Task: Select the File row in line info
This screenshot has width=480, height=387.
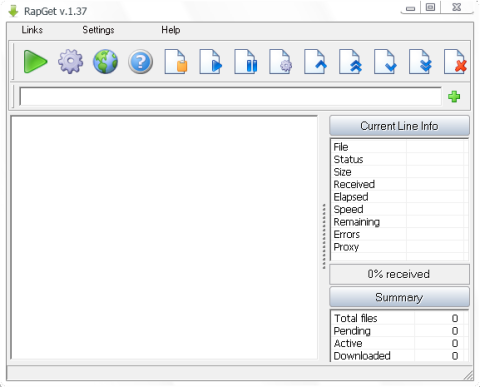Action: pyautogui.click(x=399, y=147)
